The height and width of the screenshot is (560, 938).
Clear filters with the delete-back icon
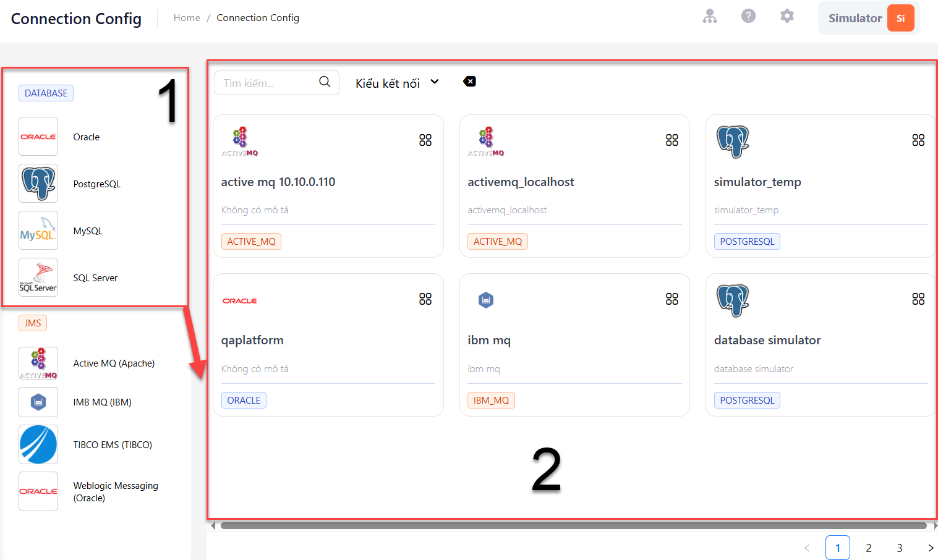[x=469, y=82]
